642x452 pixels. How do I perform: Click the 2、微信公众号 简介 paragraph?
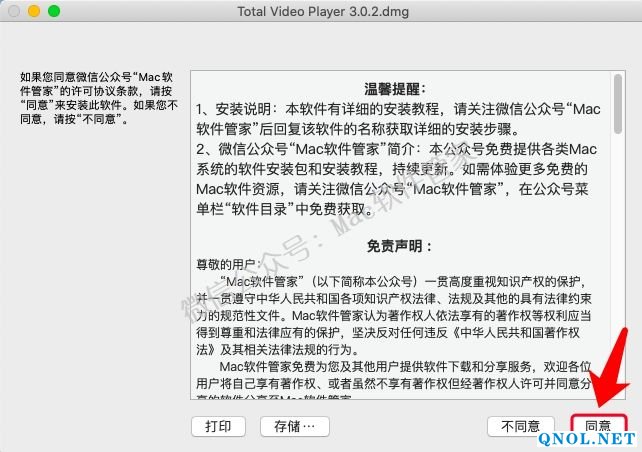[396, 179]
